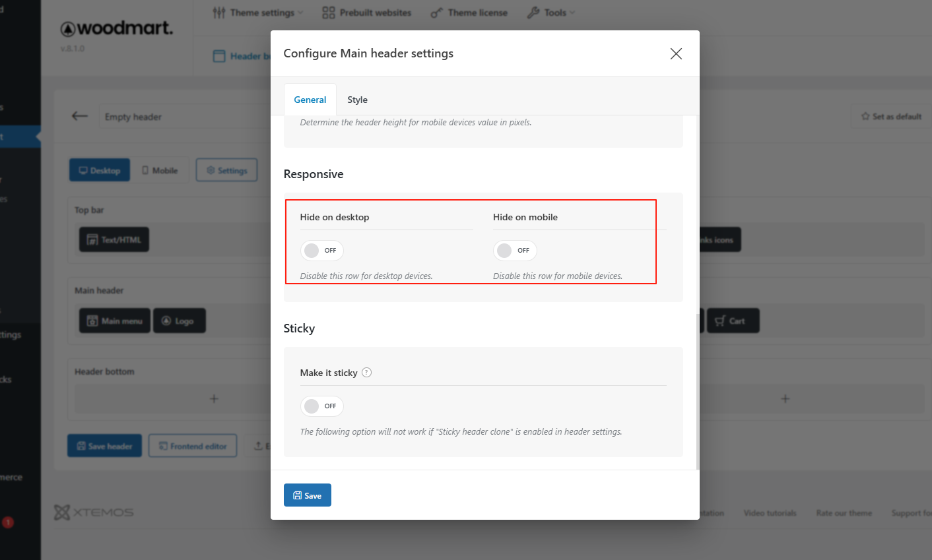Click the Cart header element

tap(733, 321)
